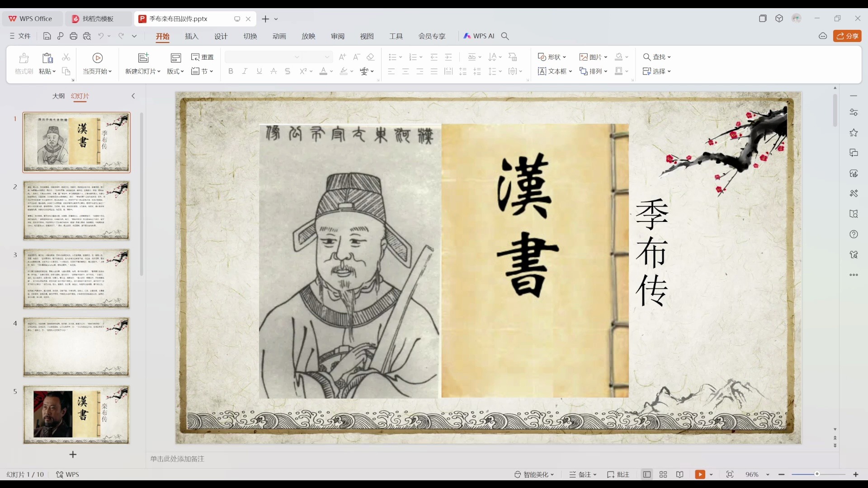Click the orange slideshow play button
This screenshot has height=488, width=868.
tap(700, 474)
